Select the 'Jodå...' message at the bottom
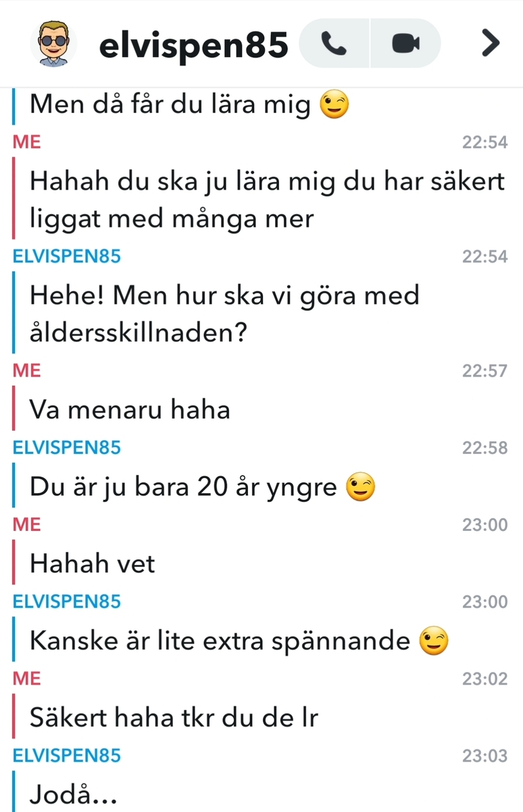The height and width of the screenshot is (812, 523). pos(73,794)
